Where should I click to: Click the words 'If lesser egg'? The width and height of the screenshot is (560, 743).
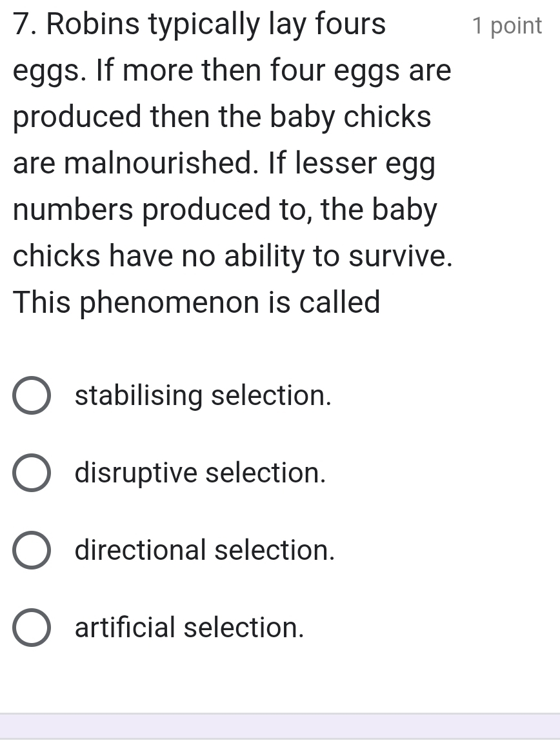(352, 164)
